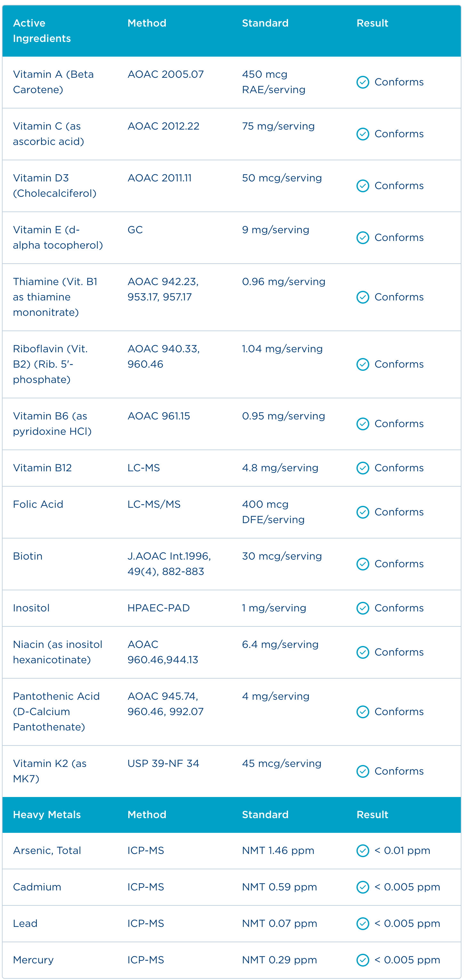Click the NMT 0.07 ppm standard for Lead
The height and width of the screenshot is (980, 464).
(279, 924)
